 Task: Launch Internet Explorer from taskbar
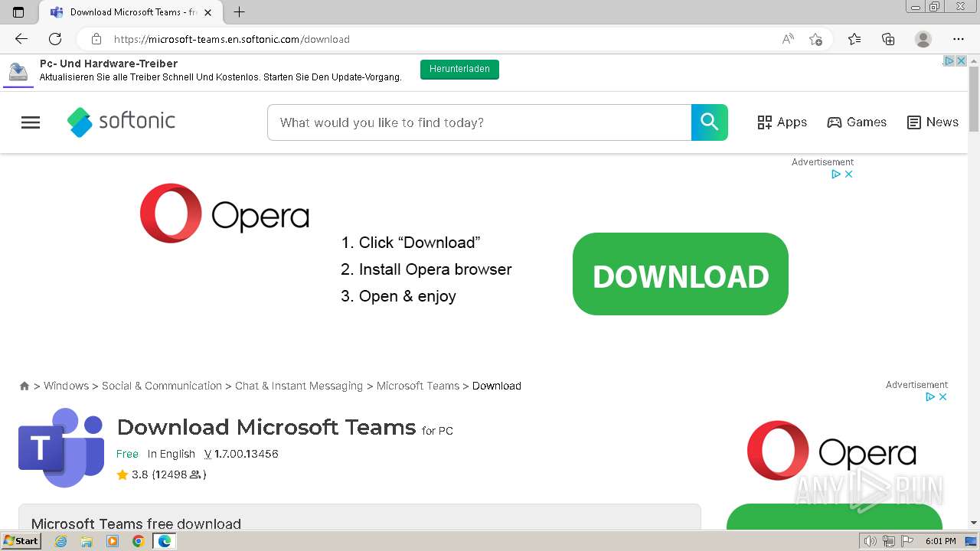click(61, 541)
